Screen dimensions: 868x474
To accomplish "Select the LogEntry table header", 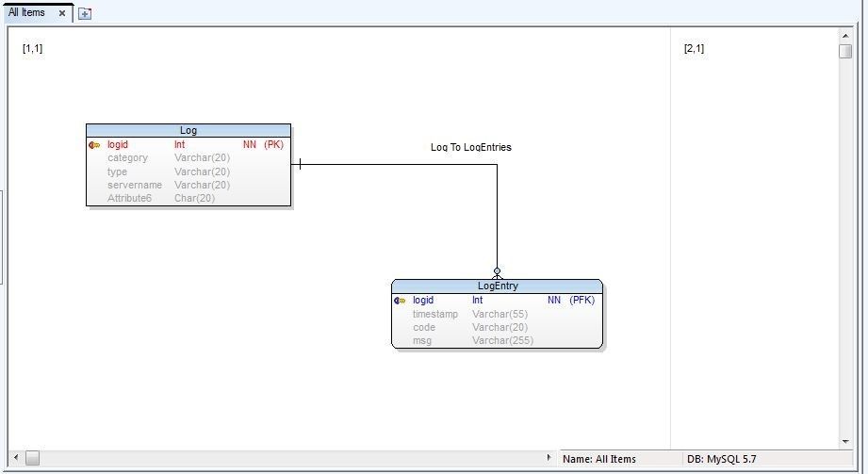I will tap(497, 286).
